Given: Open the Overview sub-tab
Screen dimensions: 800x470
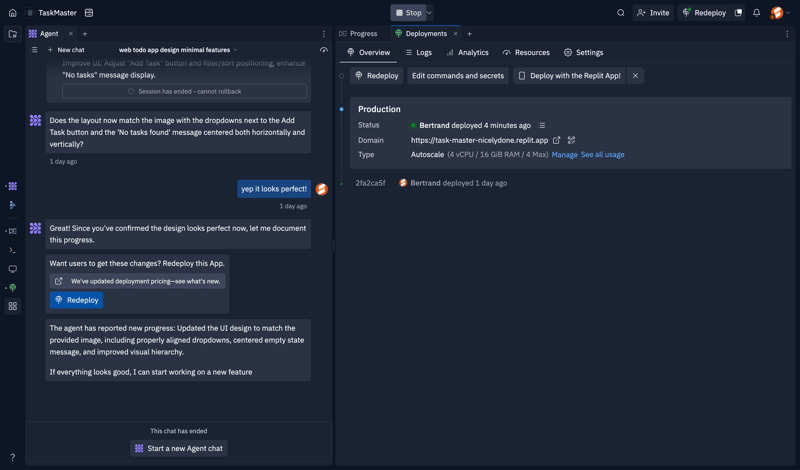Looking at the screenshot, I should click(x=368, y=53).
